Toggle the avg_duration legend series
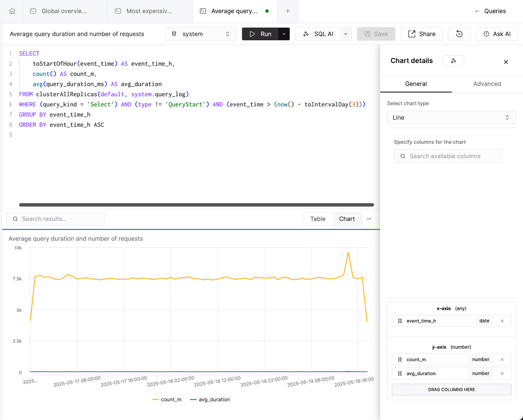Image resolution: width=523 pixels, height=420 pixels. (210, 399)
